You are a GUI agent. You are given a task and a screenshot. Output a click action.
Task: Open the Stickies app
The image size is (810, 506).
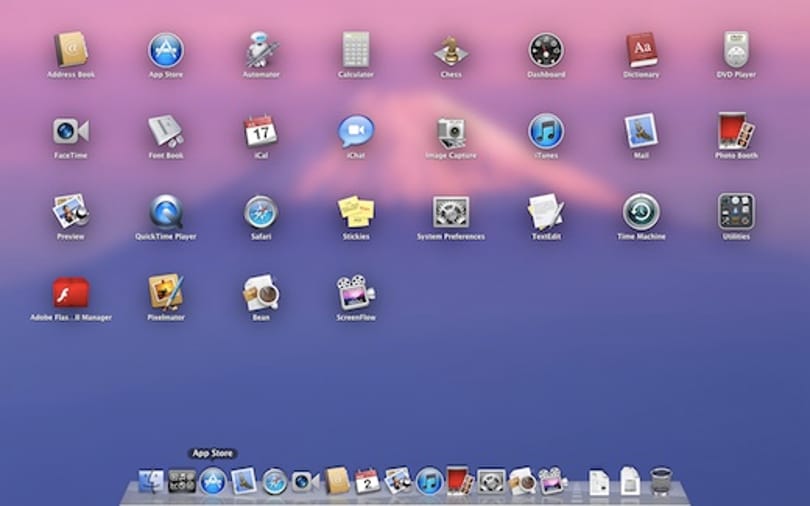click(x=356, y=212)
